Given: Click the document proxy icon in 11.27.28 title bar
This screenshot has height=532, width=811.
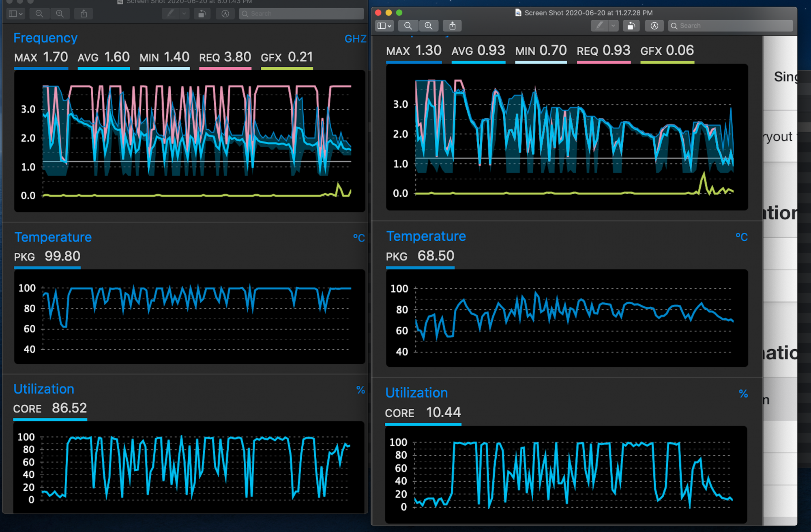Looking at the screenshot, I should [518, 13].
